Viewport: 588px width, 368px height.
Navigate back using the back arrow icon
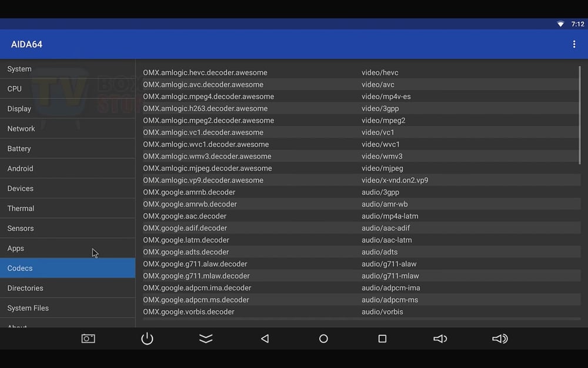(x=265, y=339)
